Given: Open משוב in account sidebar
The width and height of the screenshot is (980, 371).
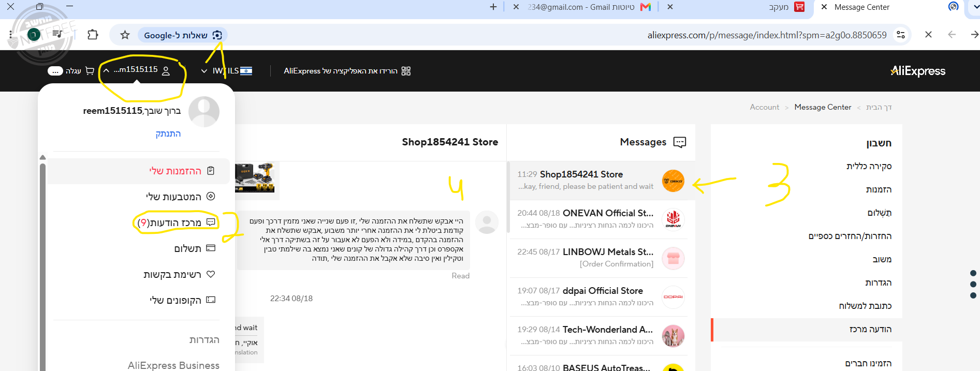Looking at the screenshot, I should point(882,259).
